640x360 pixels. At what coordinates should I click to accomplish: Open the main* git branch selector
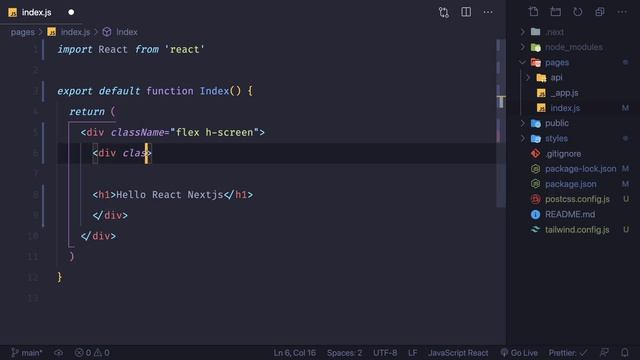point(27,353)
